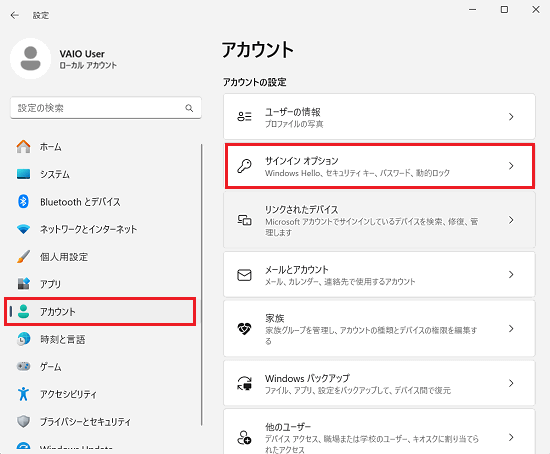Open リンクされたデバイス via its chevron
Screen dimensions: 550x454
[511, 220]
